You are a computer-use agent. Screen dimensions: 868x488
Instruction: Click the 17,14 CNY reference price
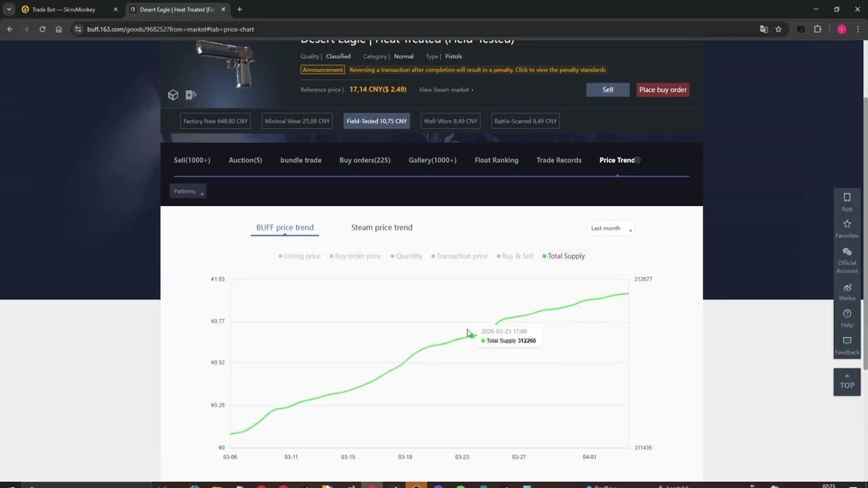coord(378,89)
